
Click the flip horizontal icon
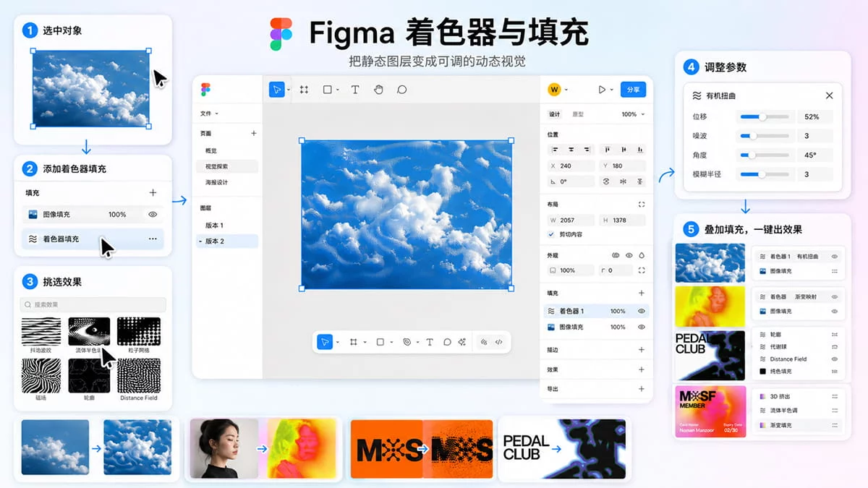tap(623, 181)
